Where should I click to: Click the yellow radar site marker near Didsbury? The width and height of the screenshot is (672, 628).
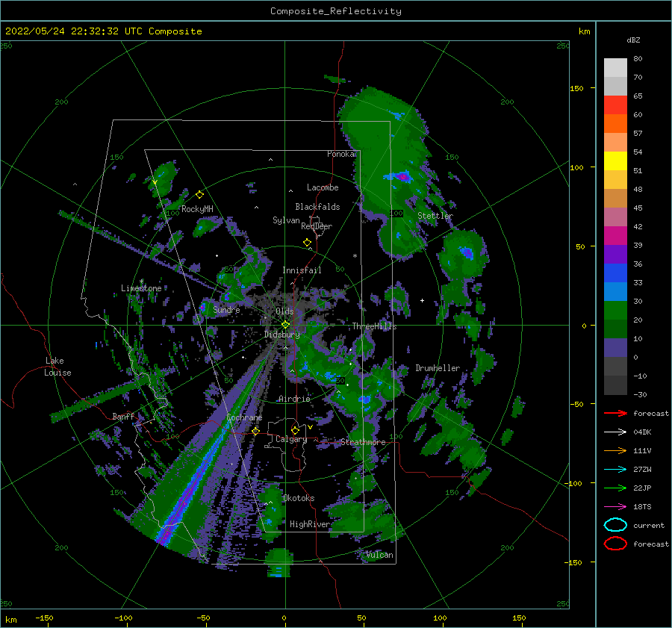coord(285,325)
